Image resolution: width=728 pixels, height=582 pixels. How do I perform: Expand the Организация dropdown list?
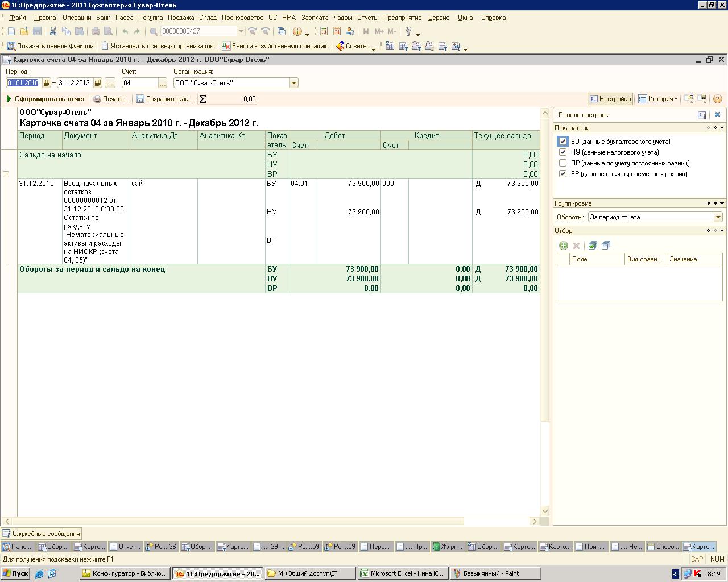pos(294,83)
